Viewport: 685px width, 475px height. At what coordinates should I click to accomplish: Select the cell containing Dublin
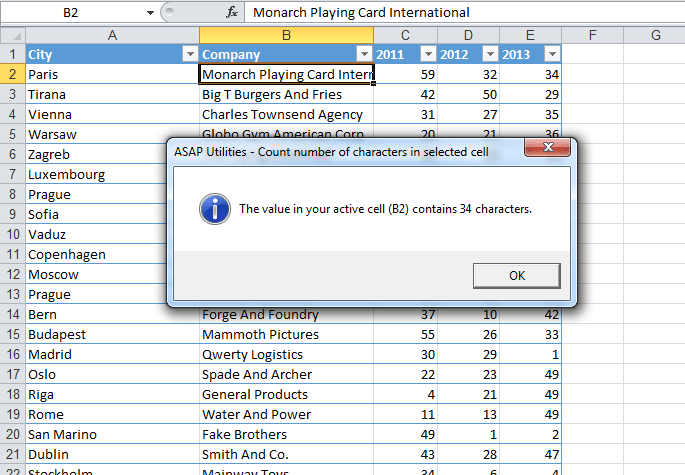[x=112, y=455]
